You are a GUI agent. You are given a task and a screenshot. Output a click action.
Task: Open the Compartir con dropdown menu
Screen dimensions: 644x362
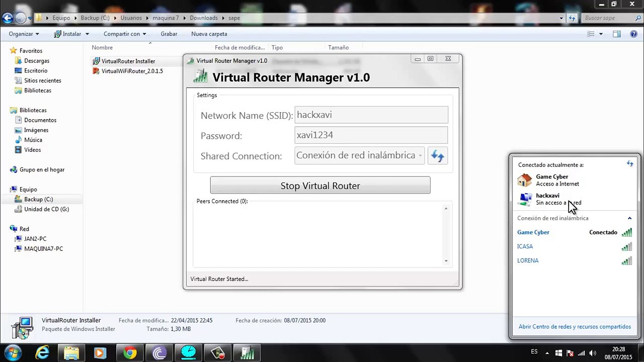[124, 34]
